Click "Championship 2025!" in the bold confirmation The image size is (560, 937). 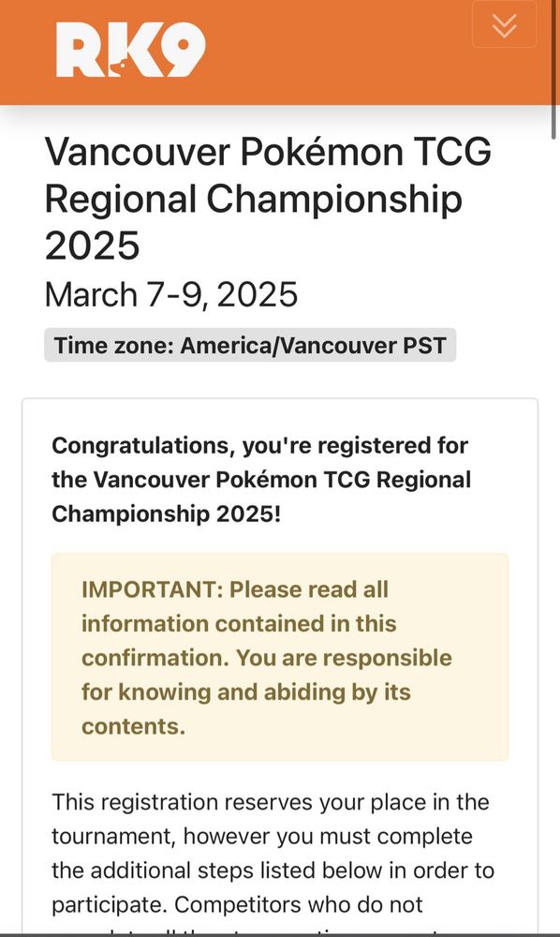pos(166,513)
